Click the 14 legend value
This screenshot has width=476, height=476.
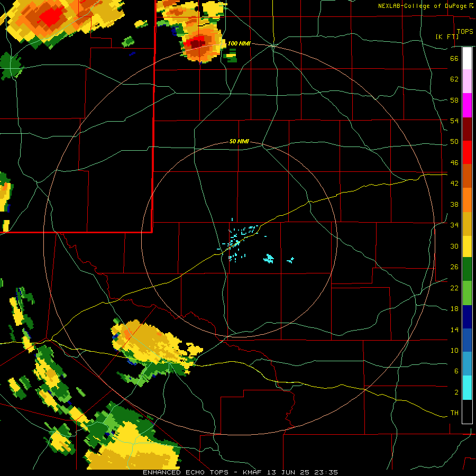click(x=454, y=329)
